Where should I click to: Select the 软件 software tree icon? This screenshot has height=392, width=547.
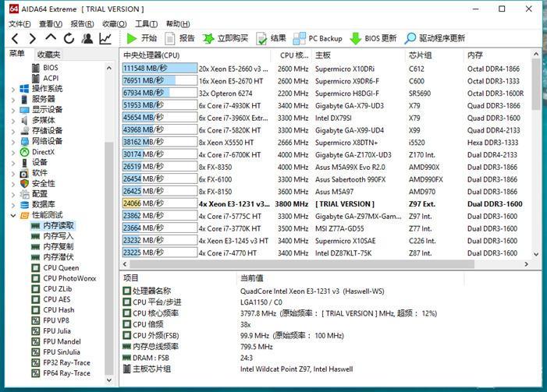[24, 173]
